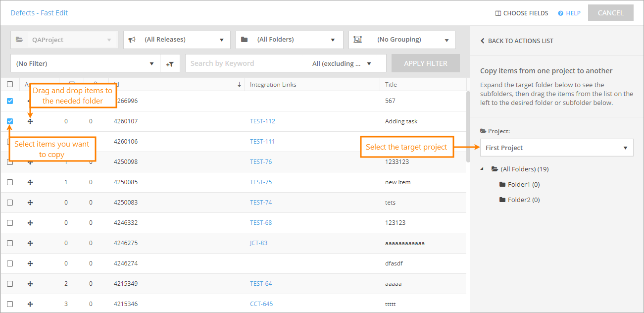Viewport: 644px width, 313px height.
Task: Toggle the select-all header checkbox
Action: (x=10, y=85)
